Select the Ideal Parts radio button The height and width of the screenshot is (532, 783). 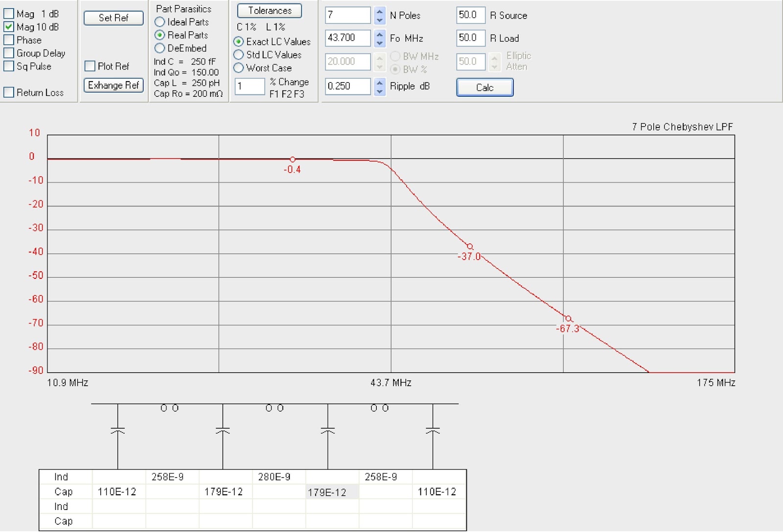coord(160,22)
